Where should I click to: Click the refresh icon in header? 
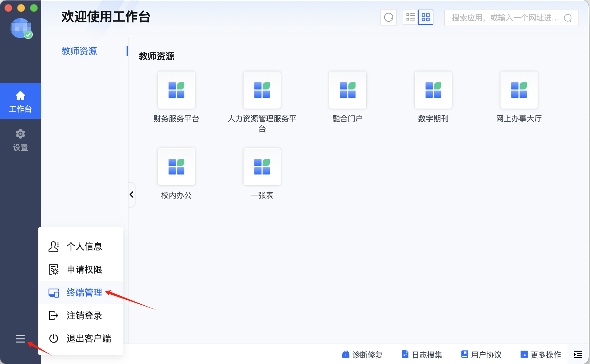388,17
